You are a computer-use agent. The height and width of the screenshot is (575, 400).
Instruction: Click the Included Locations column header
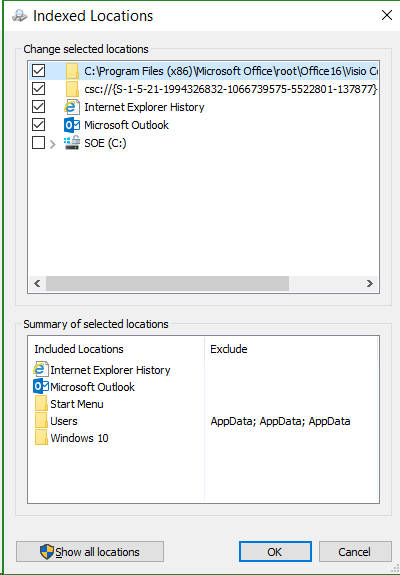pyautogui.click(x=116, y=349)
